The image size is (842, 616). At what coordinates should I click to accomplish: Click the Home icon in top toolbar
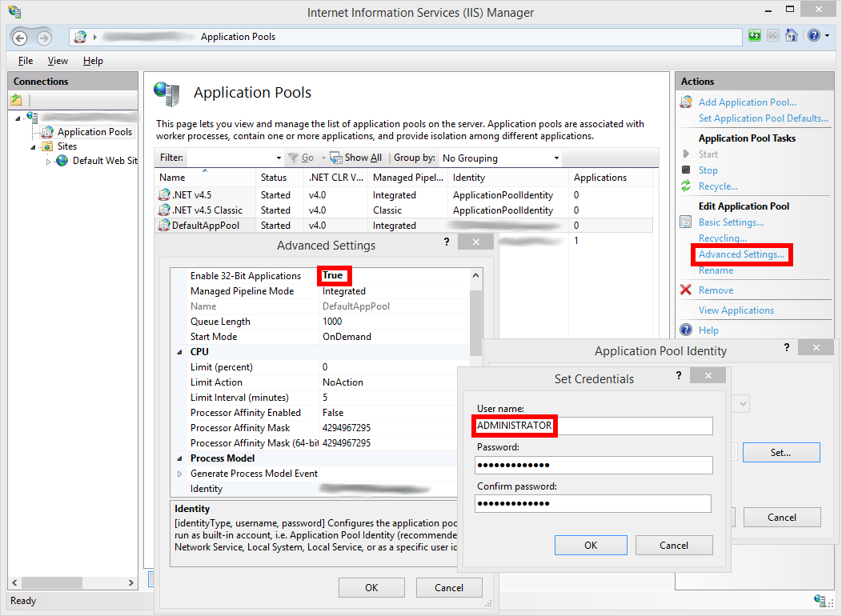(791, 36)
